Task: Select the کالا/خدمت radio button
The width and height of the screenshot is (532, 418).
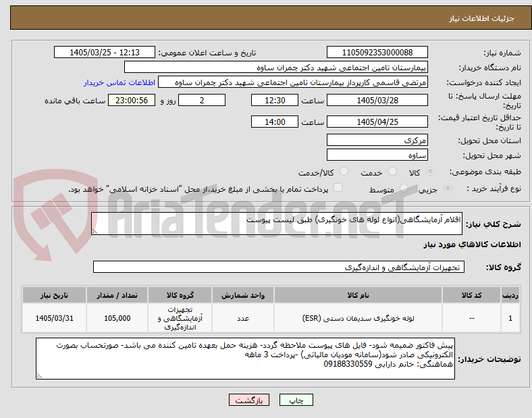Action: pyautogui.click(x=344, y=172)
